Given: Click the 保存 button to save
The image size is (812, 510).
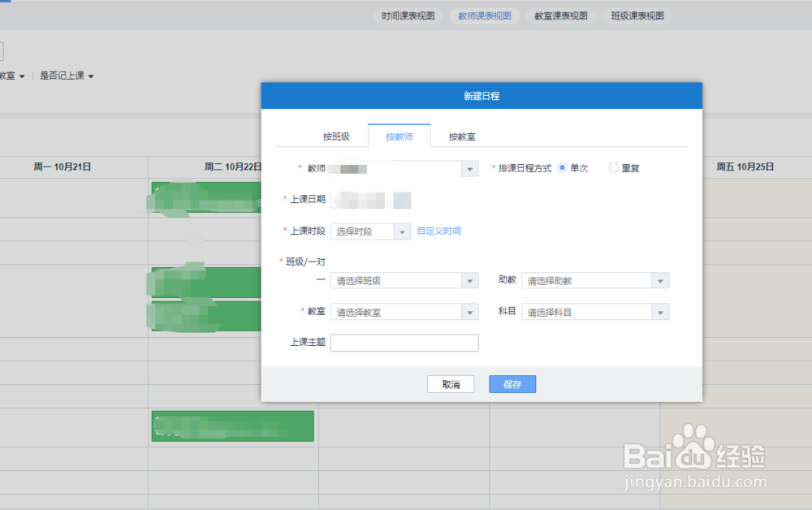Looking at the screenshot, I should [512, 383].
